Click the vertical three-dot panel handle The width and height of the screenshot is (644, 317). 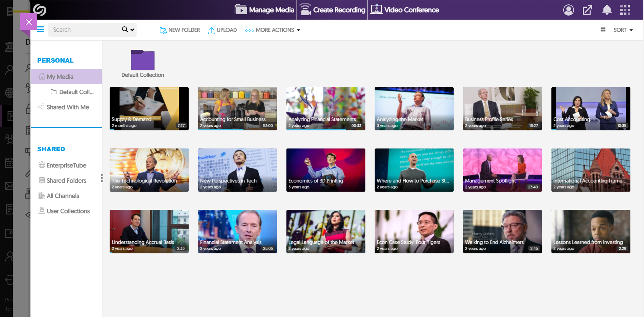tap(101, 178)
